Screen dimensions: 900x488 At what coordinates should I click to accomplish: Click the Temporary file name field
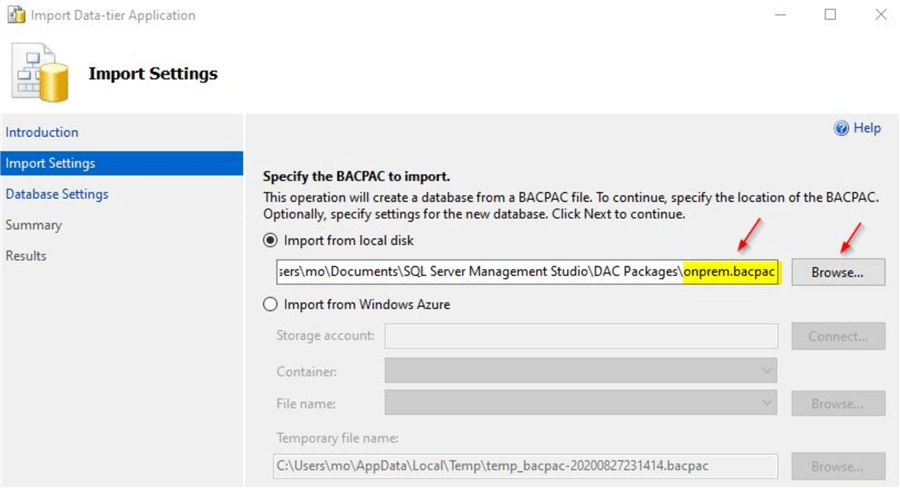pos(526,466)
